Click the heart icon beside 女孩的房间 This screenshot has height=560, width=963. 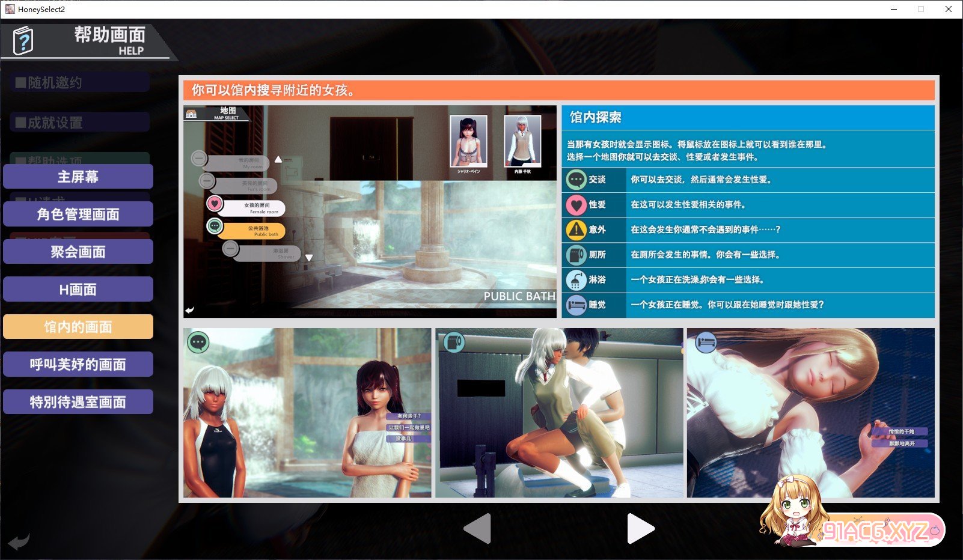[215, 204]
